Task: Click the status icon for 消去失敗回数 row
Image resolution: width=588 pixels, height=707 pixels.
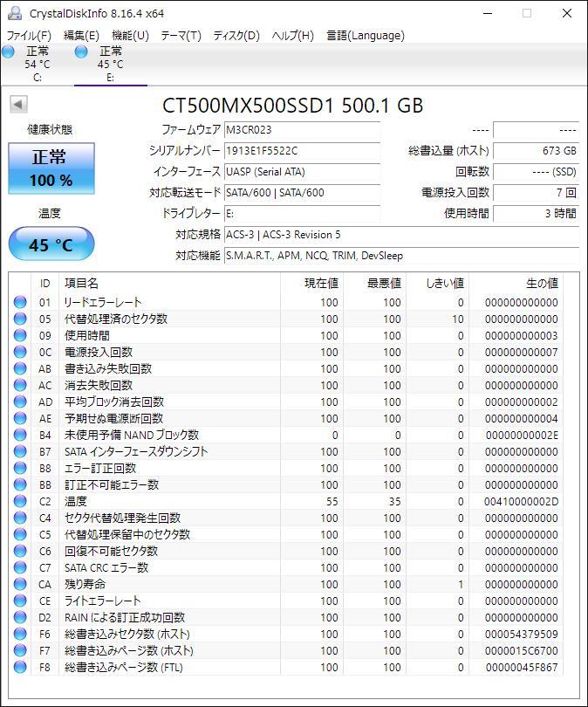Action: (x=20, y=385)
